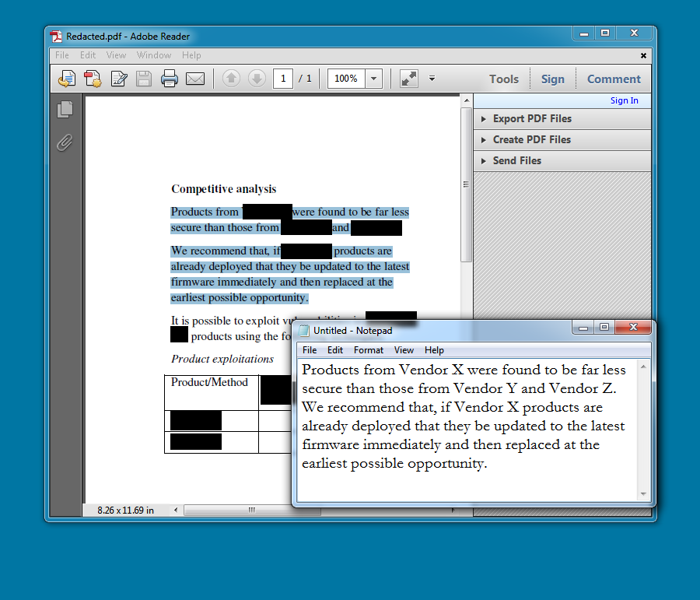Image resolution: width=700 pixels, height=600 pixels.
Task: Click the Save disk toolbar icon
Action: [x=144, y=79]
